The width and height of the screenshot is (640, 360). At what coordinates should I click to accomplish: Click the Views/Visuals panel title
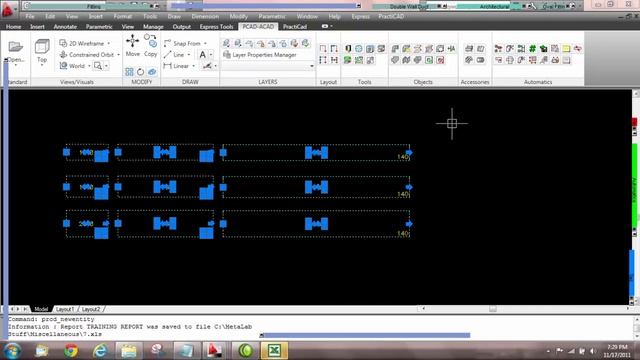click(x=77, y=82)
